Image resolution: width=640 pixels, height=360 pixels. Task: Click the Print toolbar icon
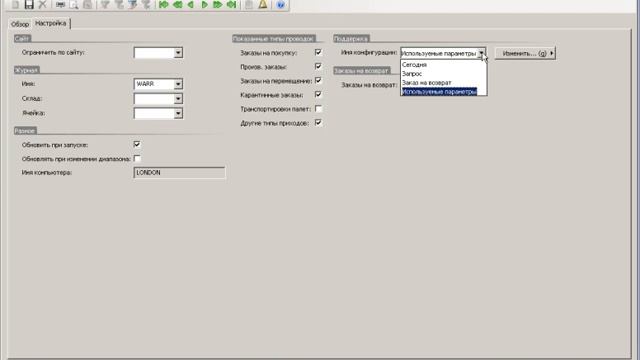coord(60,4)
